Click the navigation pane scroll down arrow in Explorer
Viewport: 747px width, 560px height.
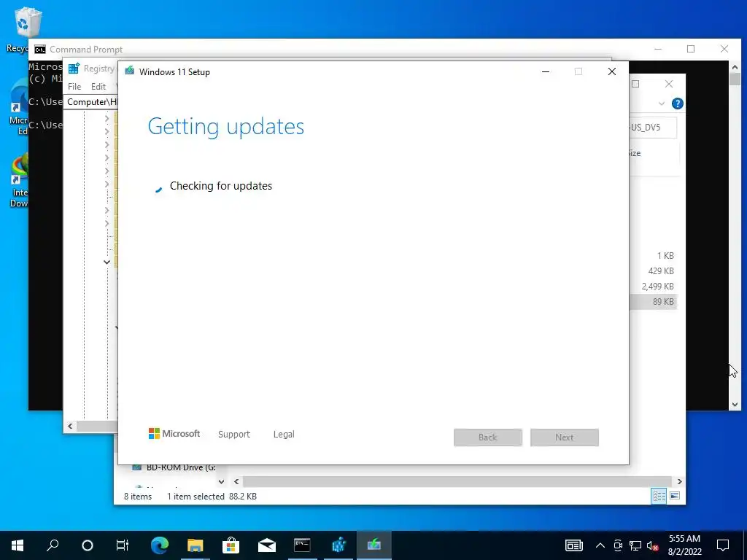[x=221, y=481]
